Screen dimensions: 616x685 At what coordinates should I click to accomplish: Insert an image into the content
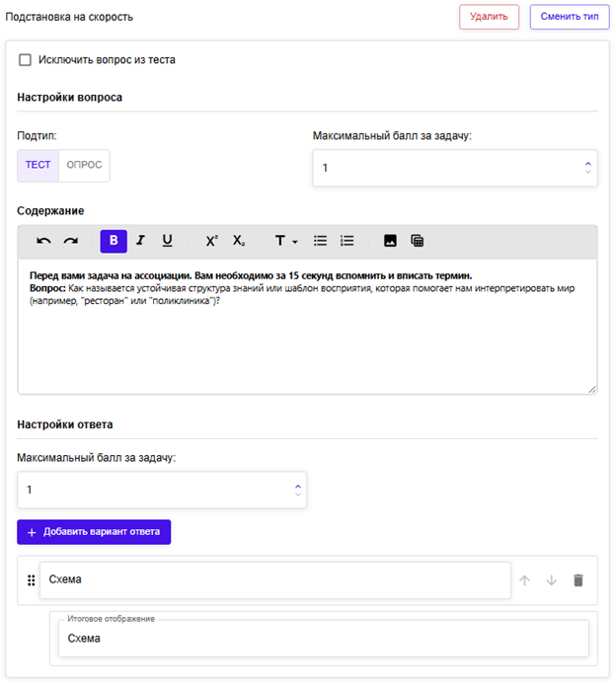point(390,241)
